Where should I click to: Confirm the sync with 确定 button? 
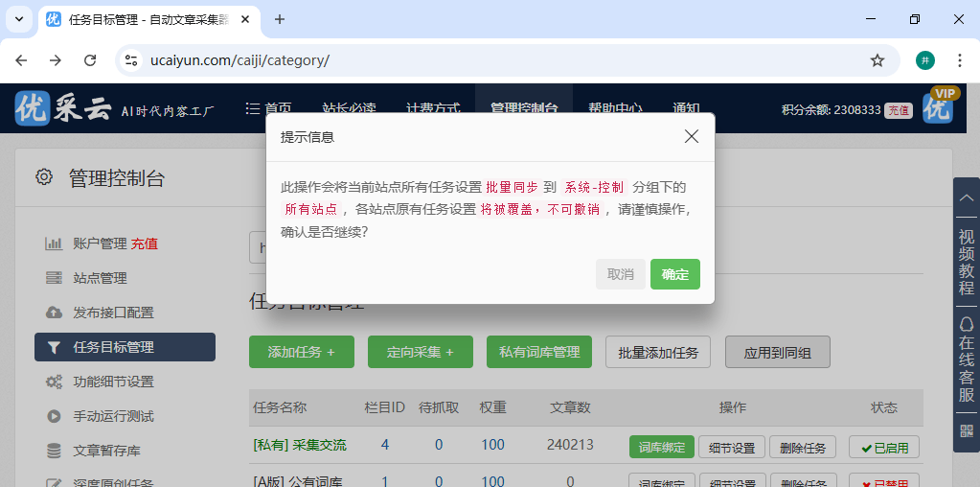674,274
